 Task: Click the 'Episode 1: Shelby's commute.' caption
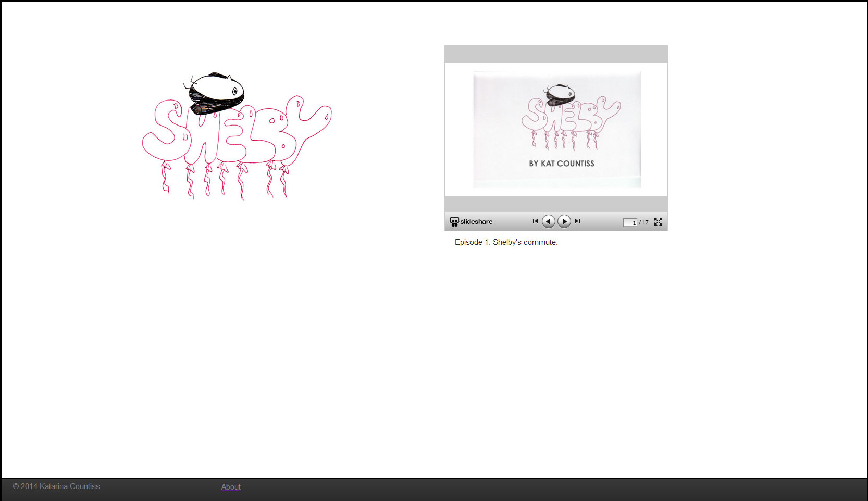pos(506,242)
